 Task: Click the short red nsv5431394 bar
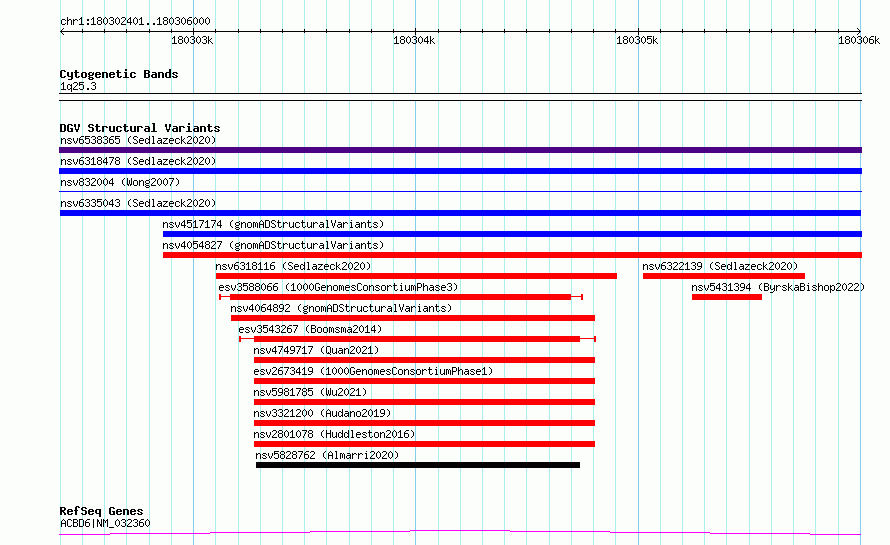(x=727, y=297)
